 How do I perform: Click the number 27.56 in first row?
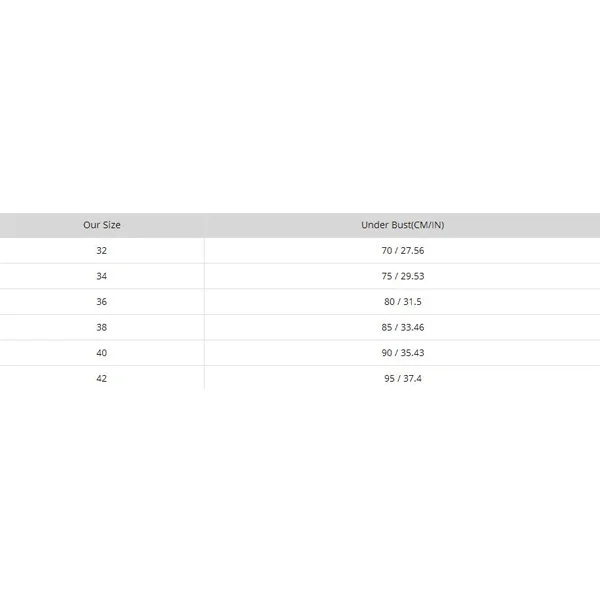tap(412, 251)
